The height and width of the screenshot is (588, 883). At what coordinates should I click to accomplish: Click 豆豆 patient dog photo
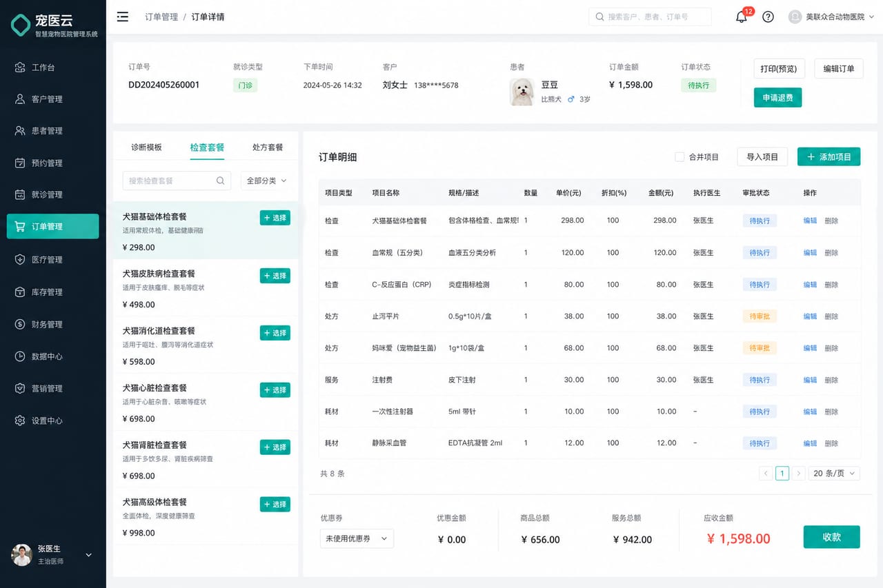pos(522,92)
